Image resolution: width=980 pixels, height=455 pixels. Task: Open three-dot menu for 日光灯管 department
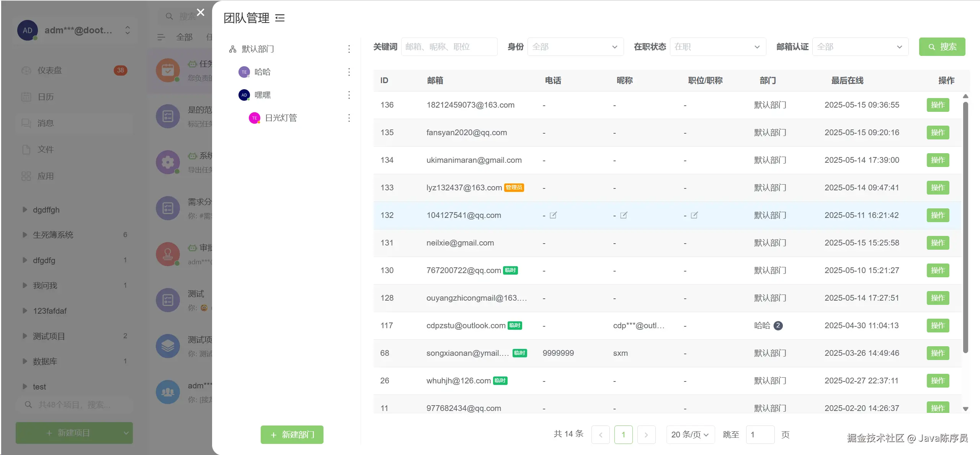349,118
